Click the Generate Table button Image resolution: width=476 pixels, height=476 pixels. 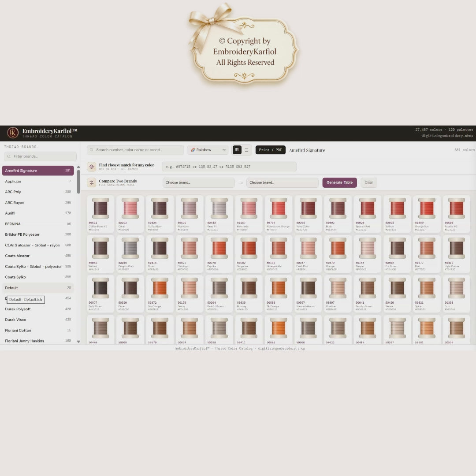(339, 183)
